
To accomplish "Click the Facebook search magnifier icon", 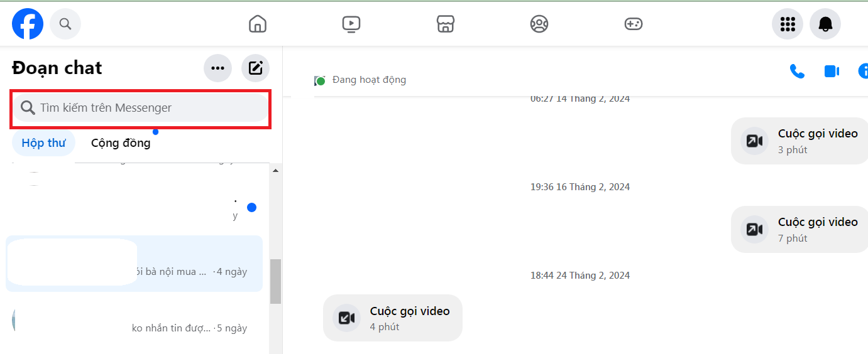I will pyautogui.click(x=65, y=24).
